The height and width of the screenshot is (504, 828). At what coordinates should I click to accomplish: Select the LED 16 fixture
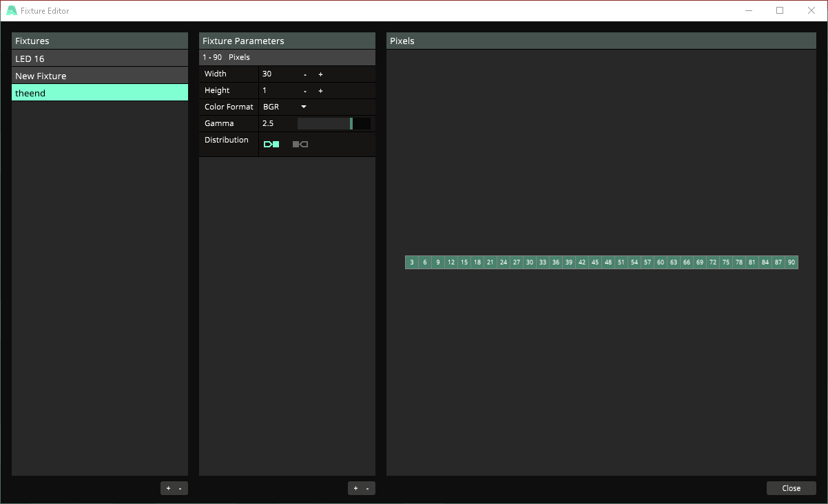click(x=99, y=59)
